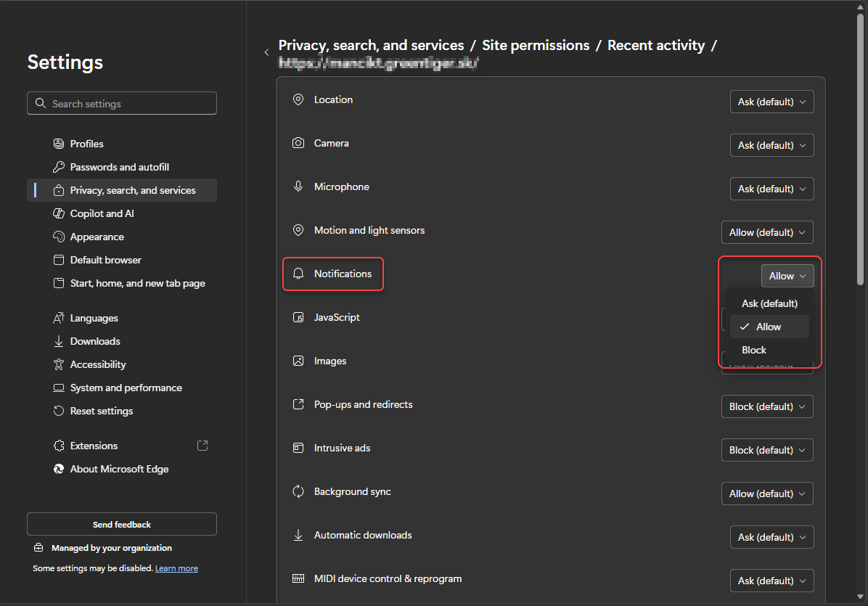Click the scrollbar down arrow
868x606 pixels.
(860, 597)
